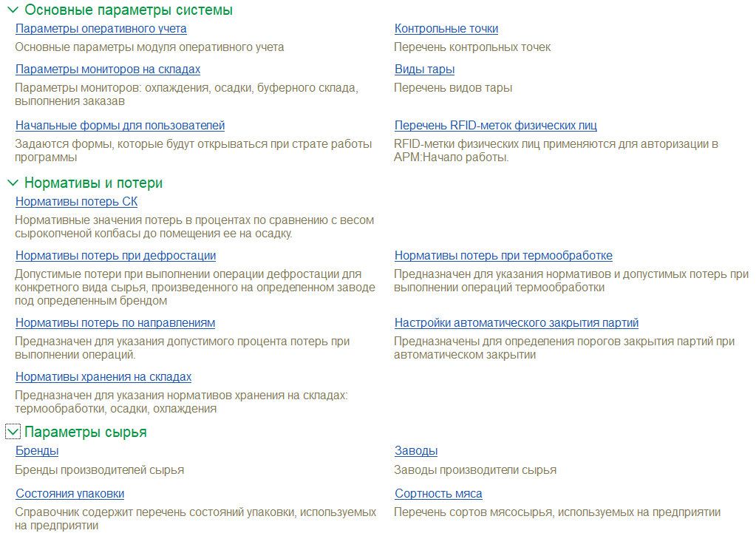Collapse the Основные параметры системы section
The image size is (756, 536).
click(12, 10)
